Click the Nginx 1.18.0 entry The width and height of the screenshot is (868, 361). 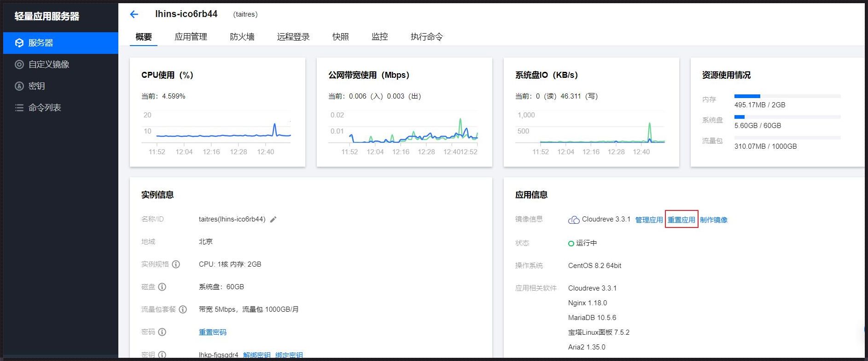588,303
